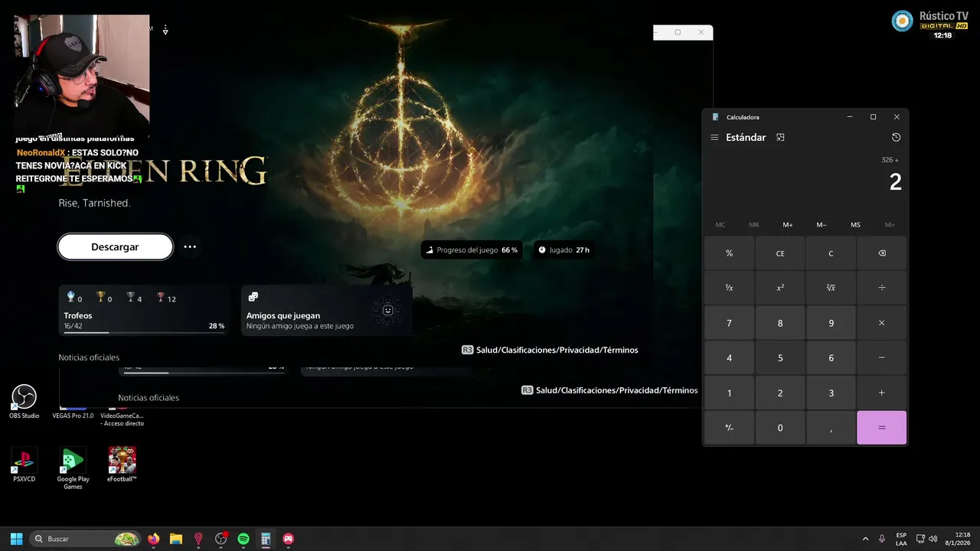
Task: Open Spotify from the taskbar
Action: 243,539
